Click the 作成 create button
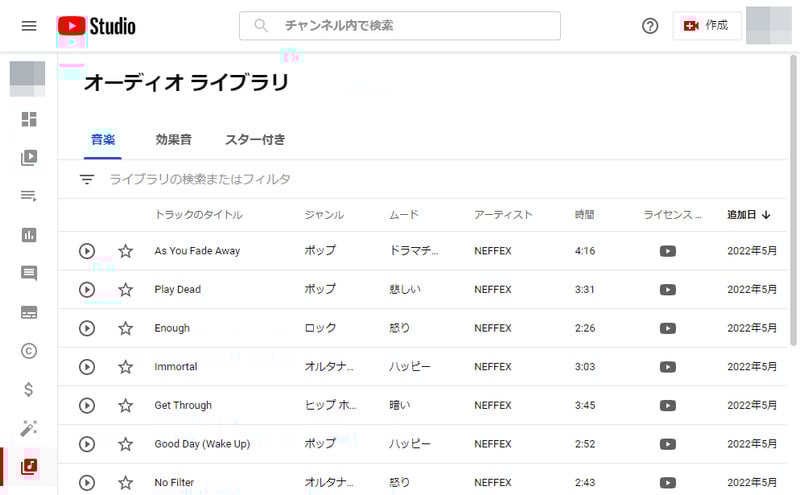This screenshot has width=800, height=495. 707,25
